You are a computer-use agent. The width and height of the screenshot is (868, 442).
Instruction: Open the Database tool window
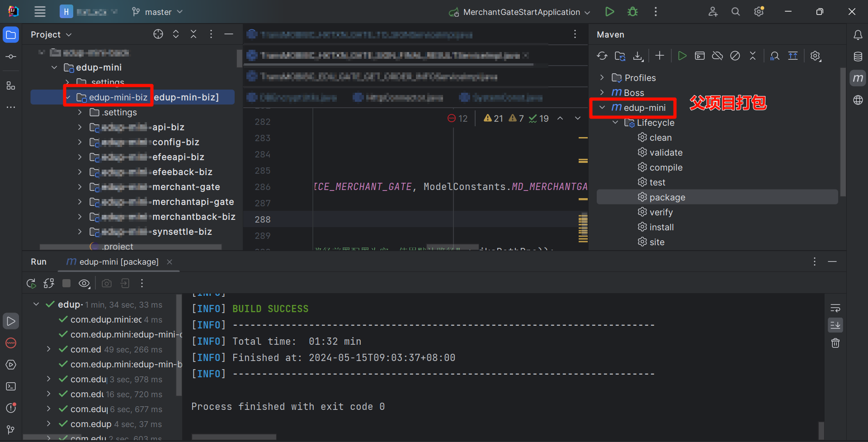point(858,57)
